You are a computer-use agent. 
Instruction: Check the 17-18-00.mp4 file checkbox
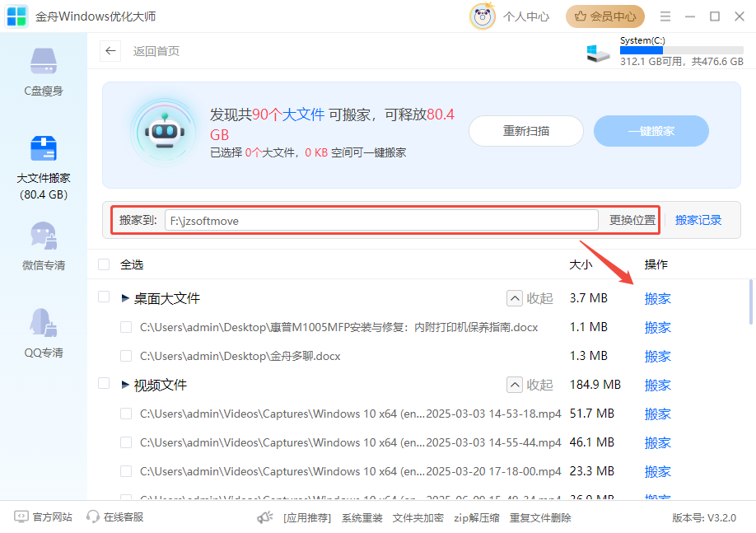126,471
